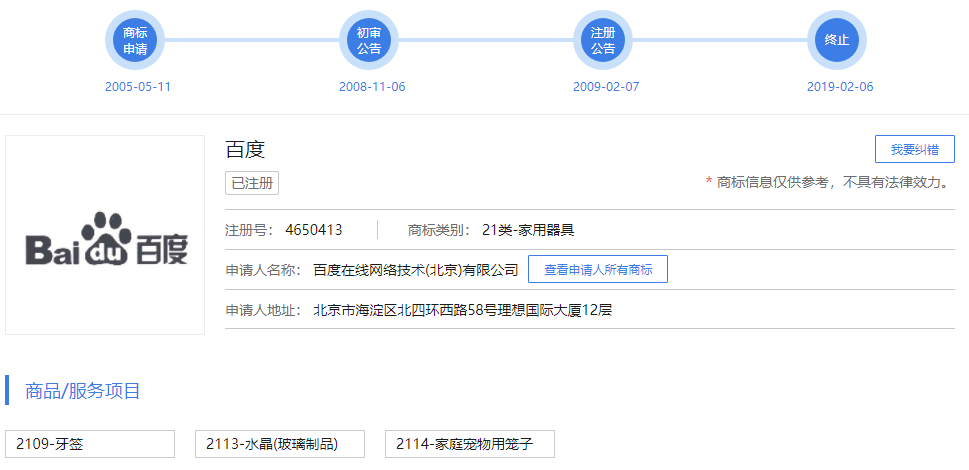
Task: Select the date 2005-05-11
Action: tap(138, 86)
